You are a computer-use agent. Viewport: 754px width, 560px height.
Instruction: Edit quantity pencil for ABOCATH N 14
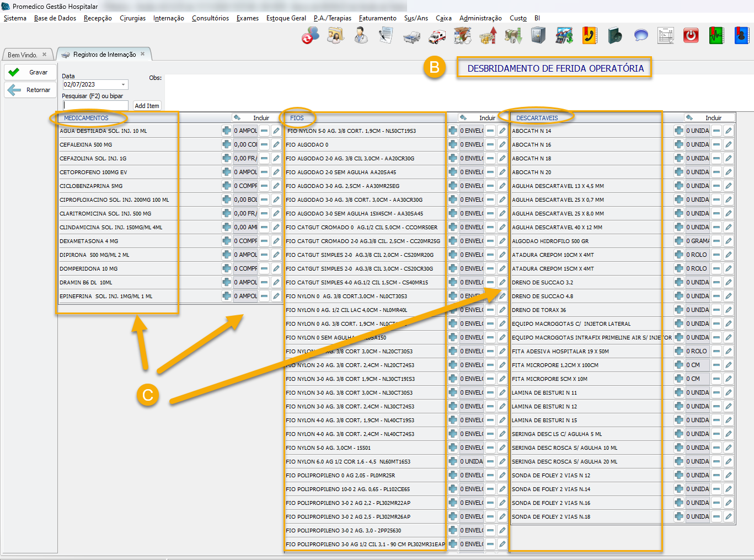click(x=729, y=131)
